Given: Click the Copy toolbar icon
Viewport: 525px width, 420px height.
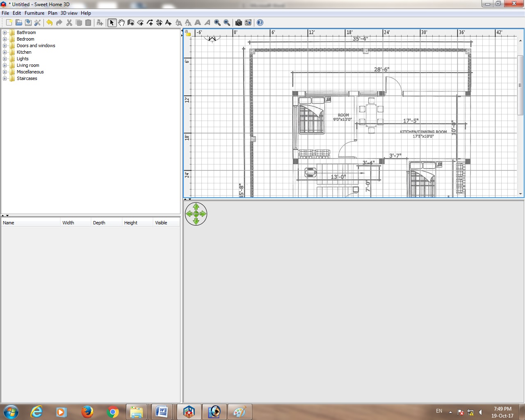Looking at the screenshot, I should [x=78, y=23].
